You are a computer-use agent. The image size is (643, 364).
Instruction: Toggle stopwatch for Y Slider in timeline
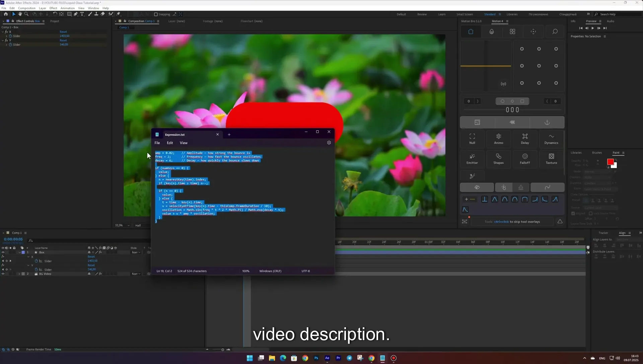(36, 269)
